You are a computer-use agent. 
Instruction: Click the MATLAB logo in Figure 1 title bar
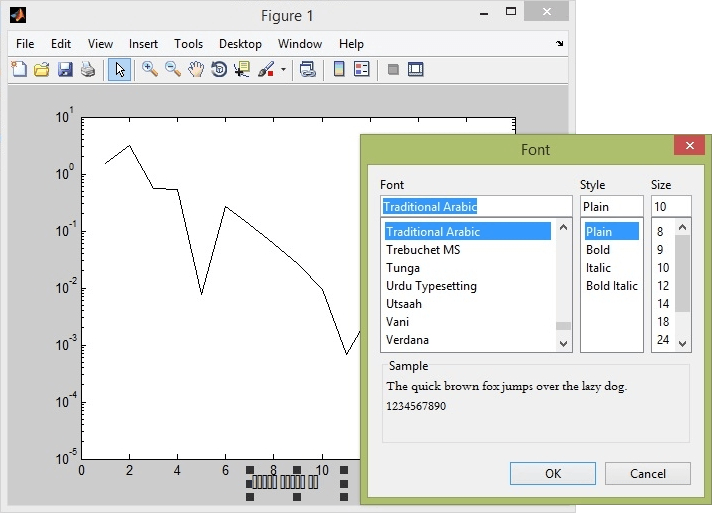18,15
